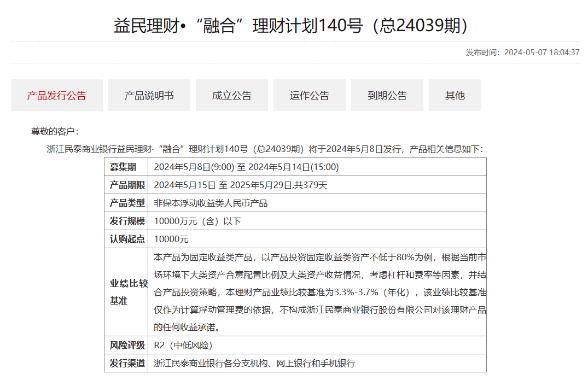Viewport: 588px width, 380px height.
Task: Click the publish time 2024-05-07 18:04:37
Action: point(542,52)
